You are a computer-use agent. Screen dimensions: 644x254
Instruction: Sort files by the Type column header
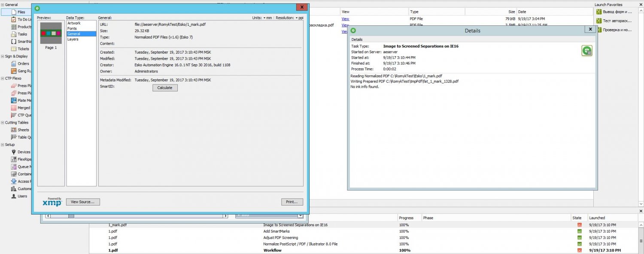coord(437,12)
